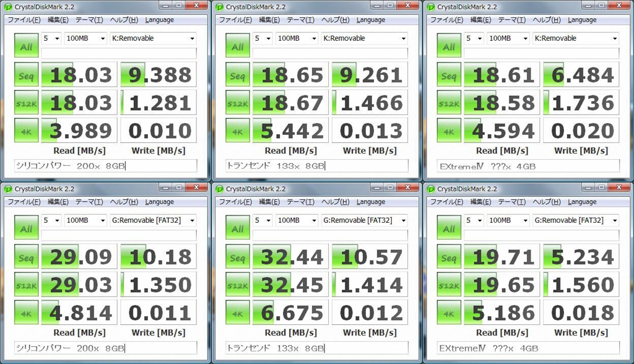
Task: Click comment field in Silicon Power K:Removable window
Action: pyautogui.click(x=106, y=166)
